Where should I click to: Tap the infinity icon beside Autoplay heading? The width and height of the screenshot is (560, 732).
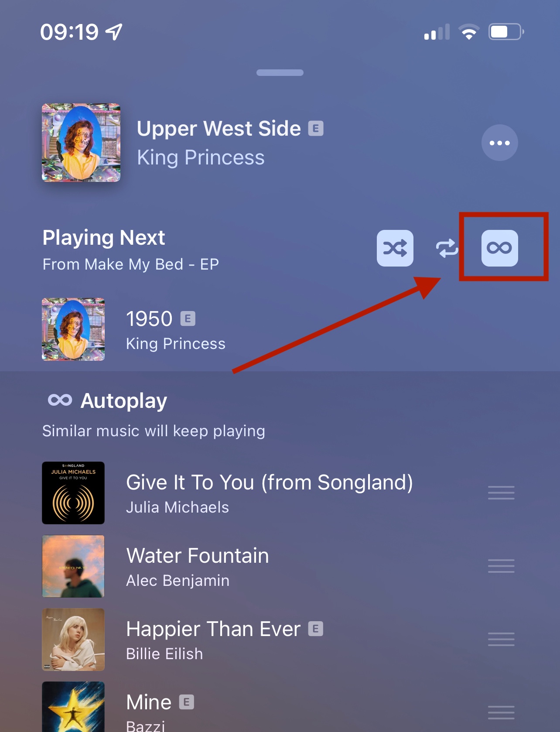click(x=60, y=400)
